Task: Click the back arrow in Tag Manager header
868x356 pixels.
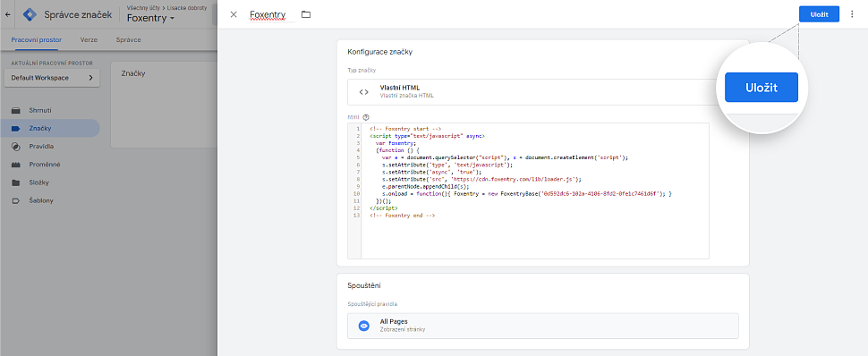Action: [7, 14]
